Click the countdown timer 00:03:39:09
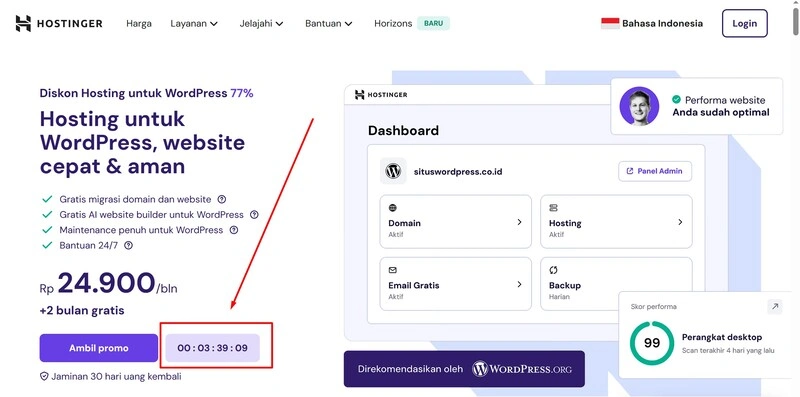 tap(213, 348)
